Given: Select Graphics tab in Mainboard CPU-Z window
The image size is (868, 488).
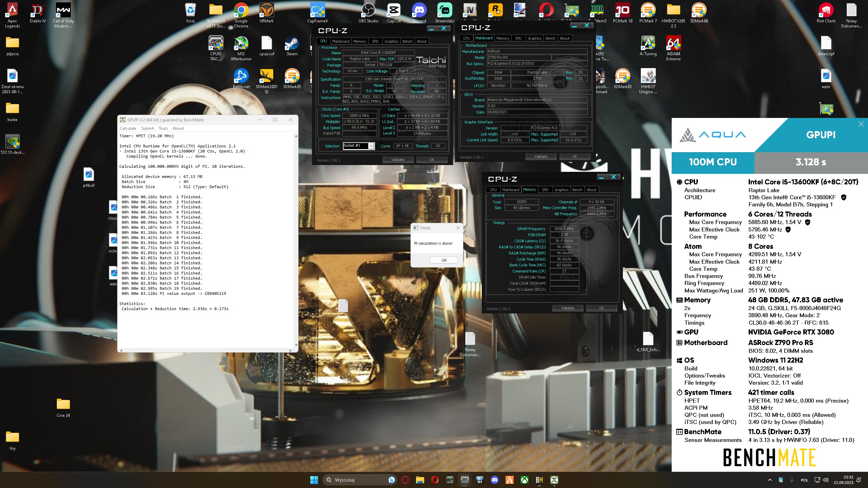Looking at the screenshot, I should click(534, 38).
